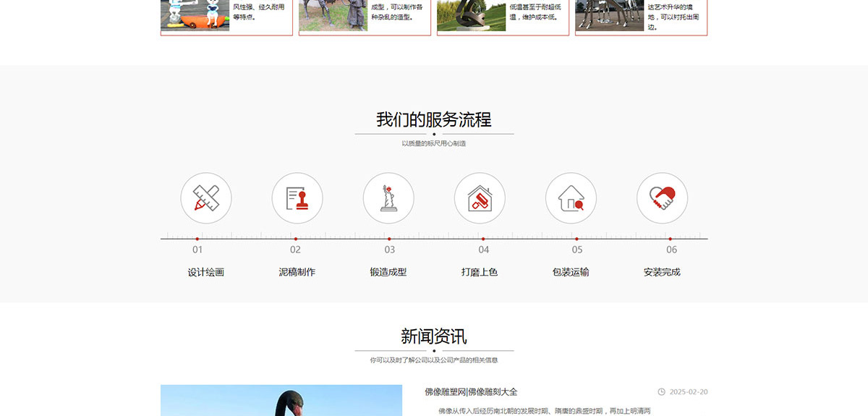Click the step number 02 on the timeline

coord(295,250)
